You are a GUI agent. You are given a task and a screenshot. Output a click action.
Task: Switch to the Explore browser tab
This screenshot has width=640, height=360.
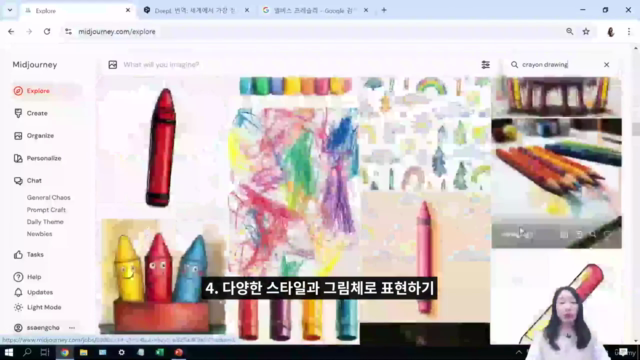point(78,11)
